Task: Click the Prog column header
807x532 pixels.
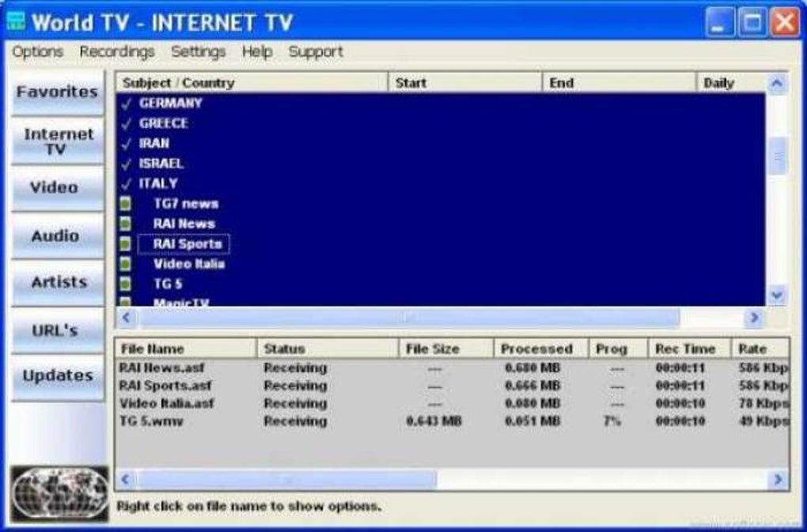Action: click(618, 349)
